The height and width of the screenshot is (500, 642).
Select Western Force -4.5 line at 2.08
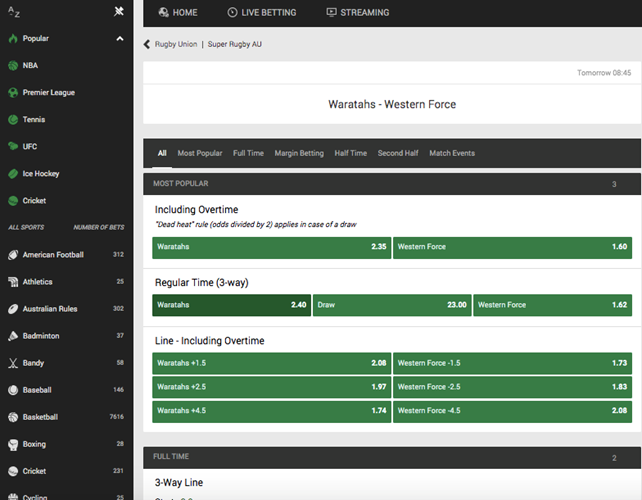pyautogui.click(x=512, y=411)
